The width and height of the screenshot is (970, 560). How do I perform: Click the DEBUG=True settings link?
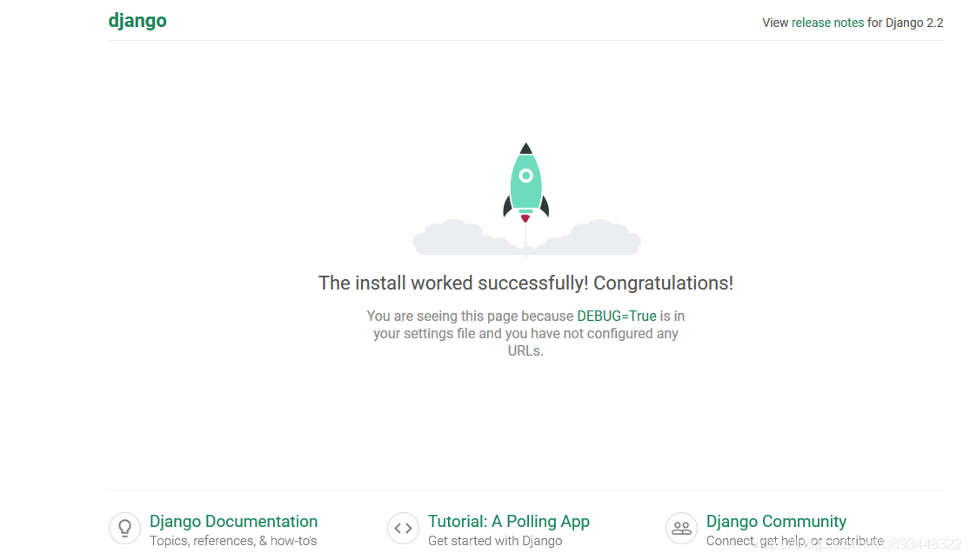[x=616, y=316]
